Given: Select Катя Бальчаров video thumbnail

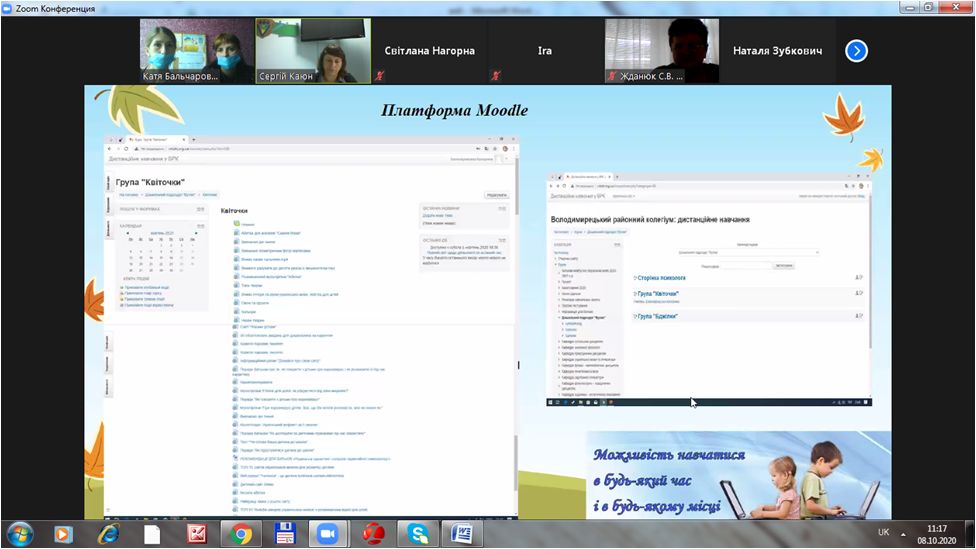Looking at the screenshot, I should click(x=197, y=50).
